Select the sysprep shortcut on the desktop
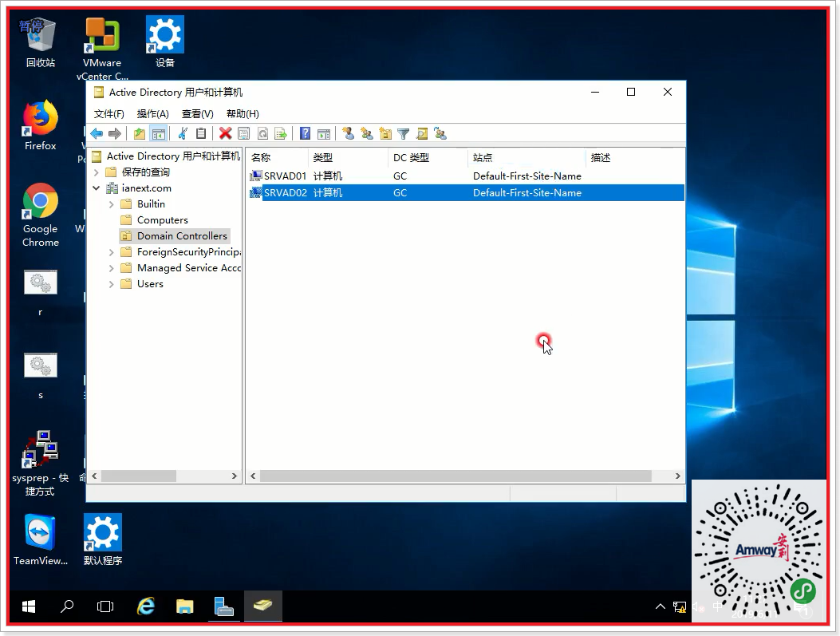 click(40, 464)
